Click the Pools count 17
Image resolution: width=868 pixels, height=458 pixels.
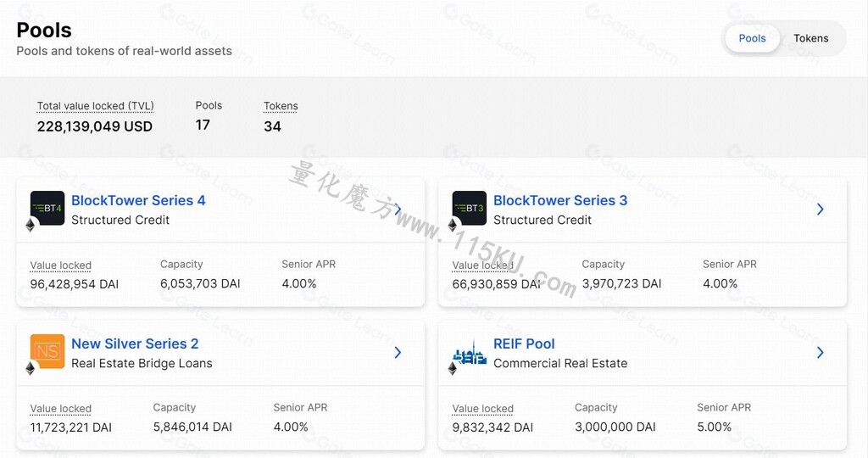tap(203, 126)
